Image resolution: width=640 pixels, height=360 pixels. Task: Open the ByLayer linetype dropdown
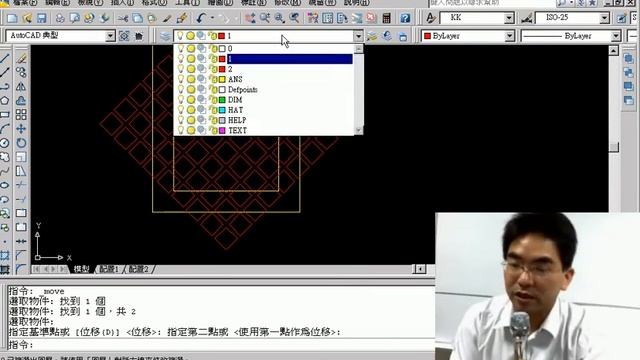pyautogui.click(x=616, y=36)
